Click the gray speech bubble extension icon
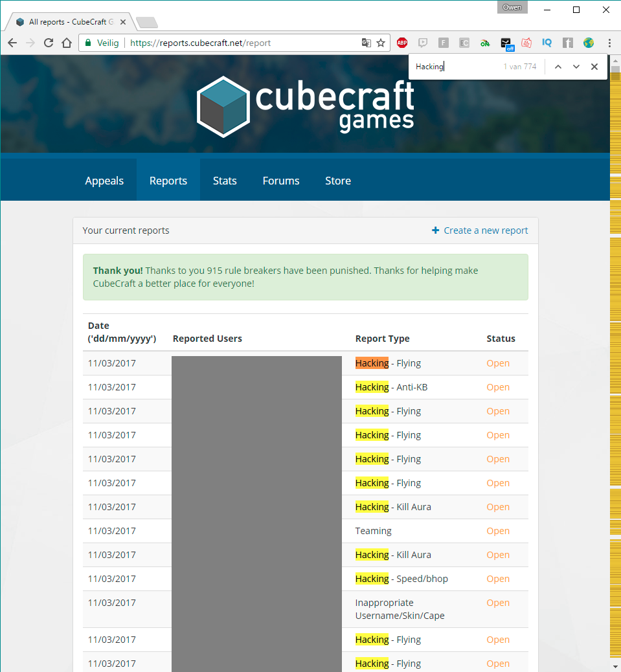This screenshot has height=672, width=621. pyautogui.click(x=423, y=43)
